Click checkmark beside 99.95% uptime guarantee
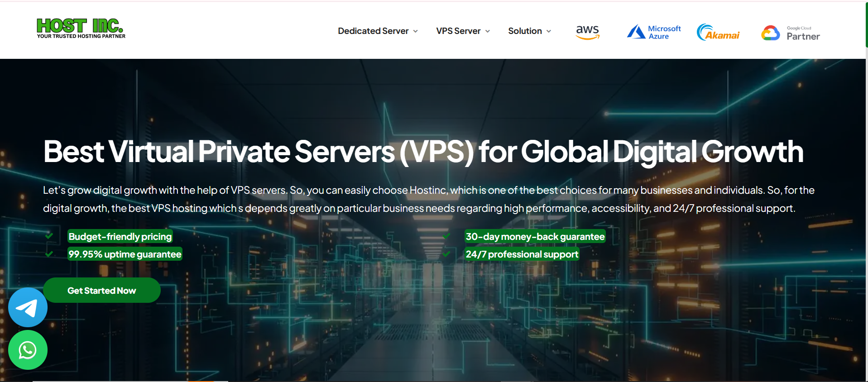 [49, 254]
